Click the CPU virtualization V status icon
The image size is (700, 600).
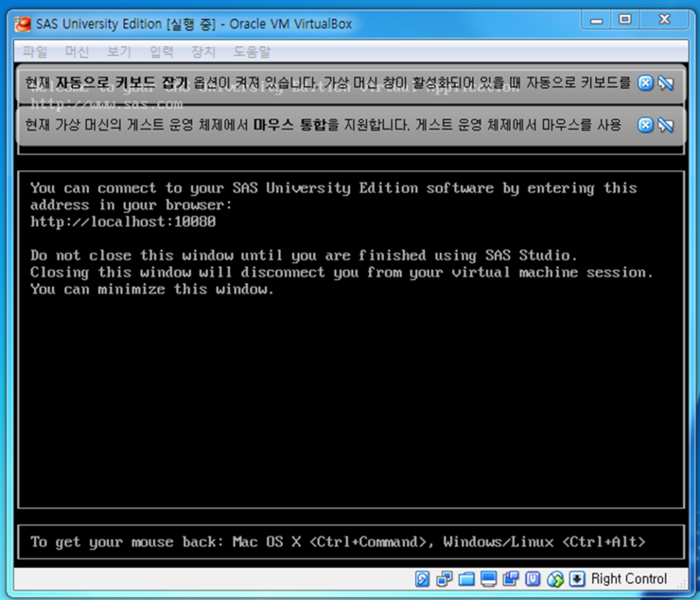coord(533,578)
